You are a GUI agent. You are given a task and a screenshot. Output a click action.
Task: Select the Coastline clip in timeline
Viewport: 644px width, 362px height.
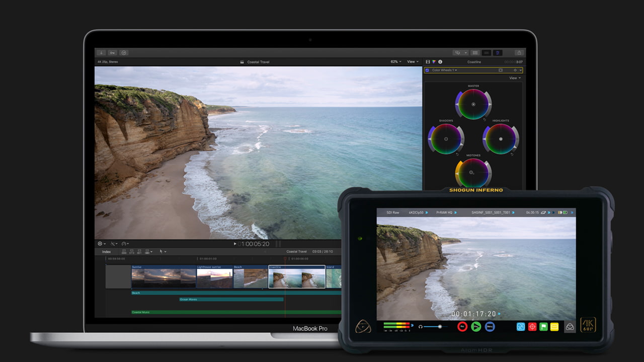pyautogui.click(x=297, y=277)
